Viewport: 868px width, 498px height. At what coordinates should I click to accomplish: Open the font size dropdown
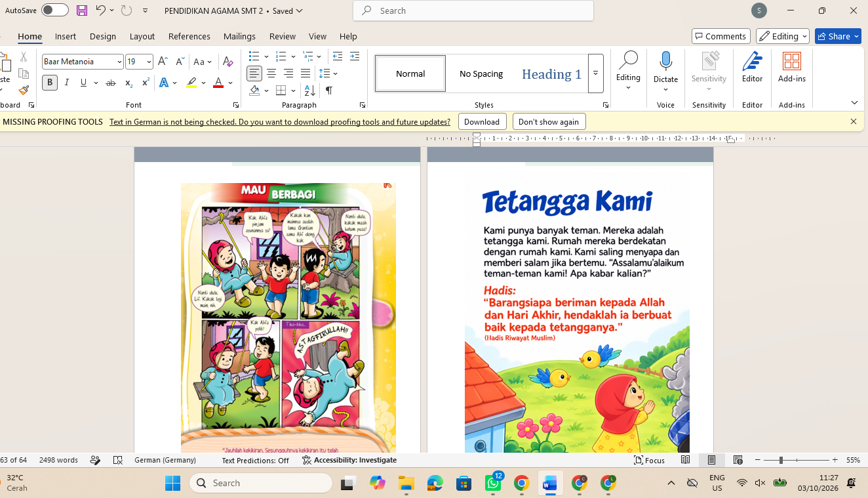[x=149, y=62]
